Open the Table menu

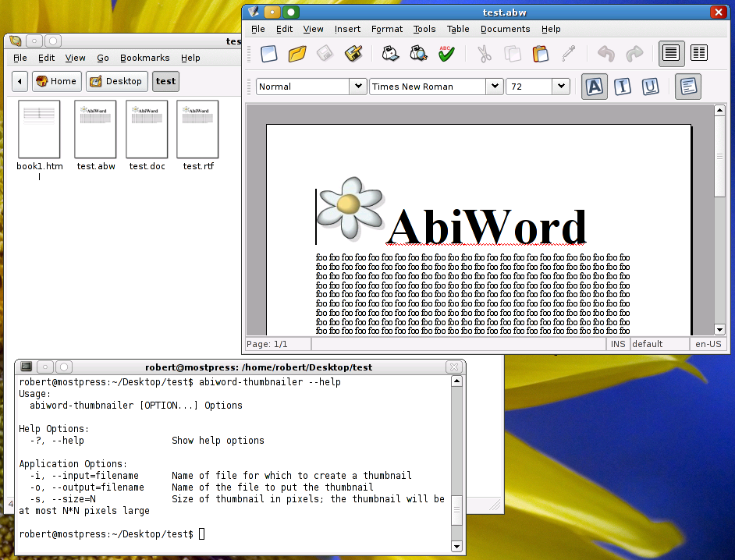coord(458,29)
